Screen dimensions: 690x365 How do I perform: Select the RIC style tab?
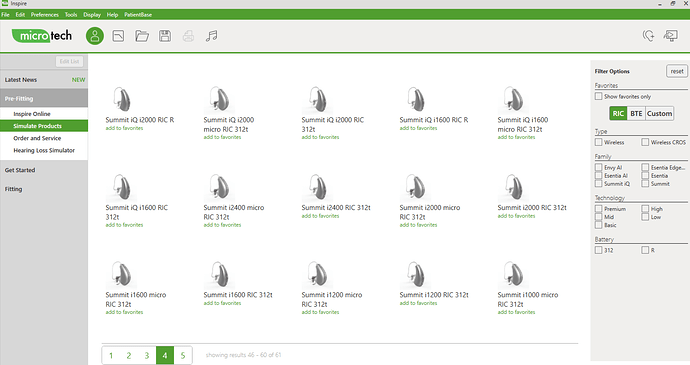click(x=618, y=114)
